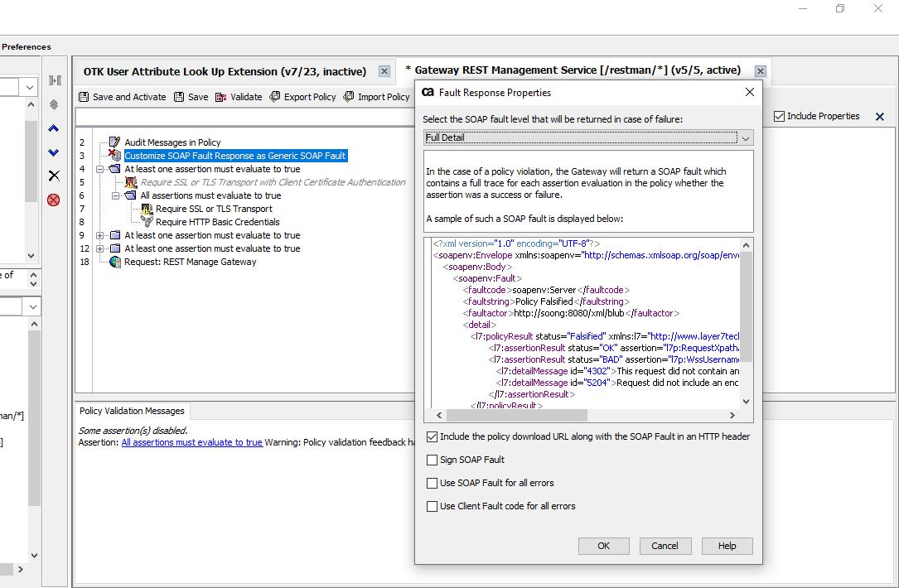Screen dimensions: 899x588
Task: Uncheck the policy download URL option
Action: coord(432,436)
